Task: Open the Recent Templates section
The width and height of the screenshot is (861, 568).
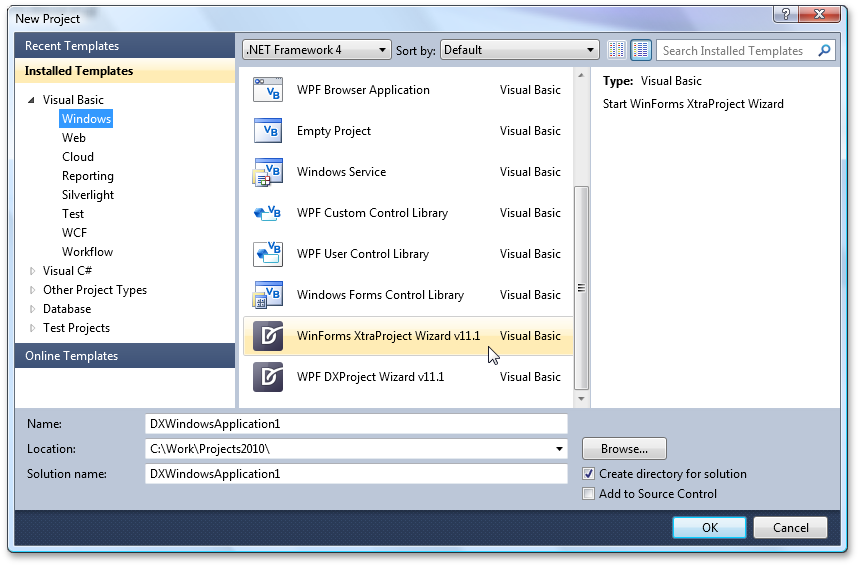Action: pyautogui.click(x=72, y=46)
